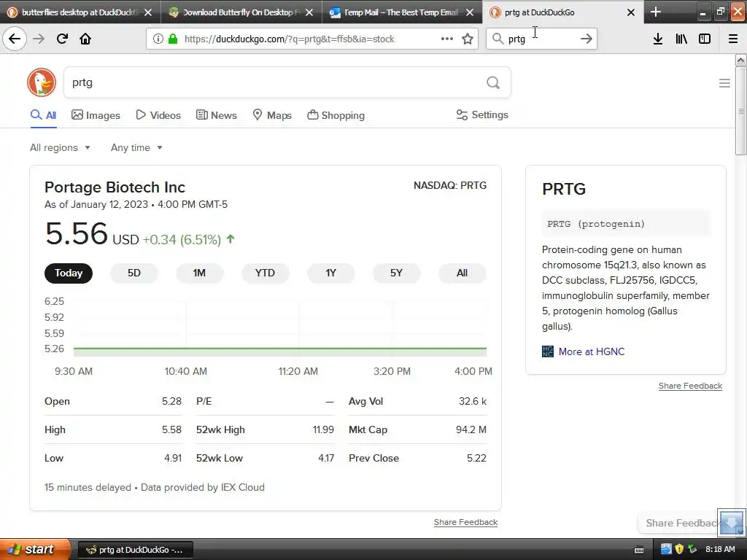The width and height of the screenshot is (747, 560).
Task: Close the butterflies desktop tab
Action: (148, 12)
